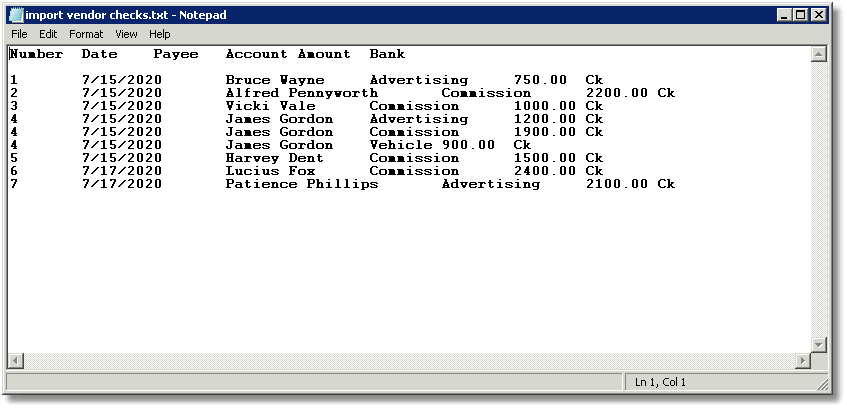Click 'Advertising' in the Bruce Wayne row
Viewport: 847px width, 409px height.
point(419,81)
